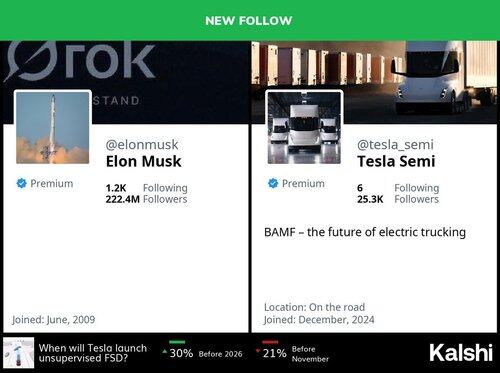
Task: Click Elon Musk's rocket profile picture
Action: click(x=53, y=128)
